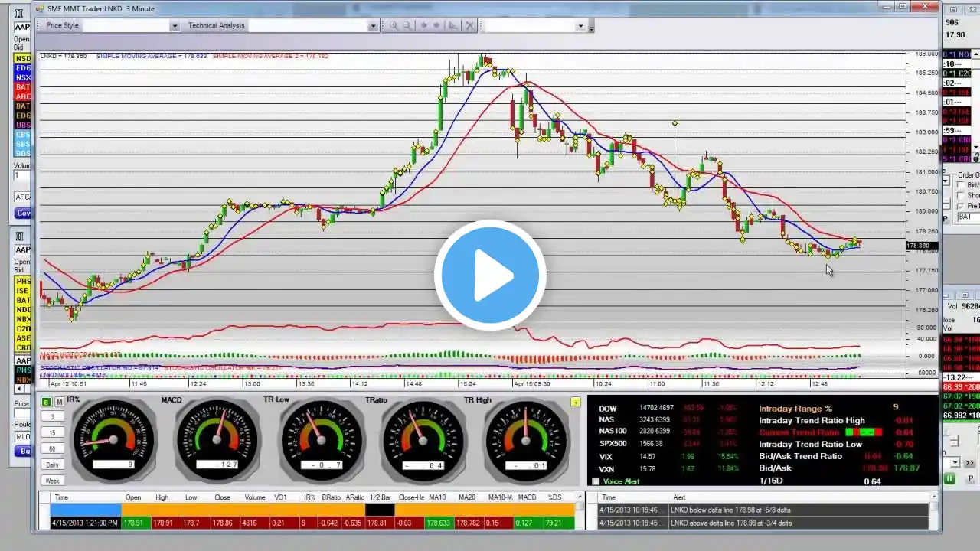Screen dimensions: 980x551
Task: Click the left arrow chart toolbar icon
Action: (x=423, y=25)
